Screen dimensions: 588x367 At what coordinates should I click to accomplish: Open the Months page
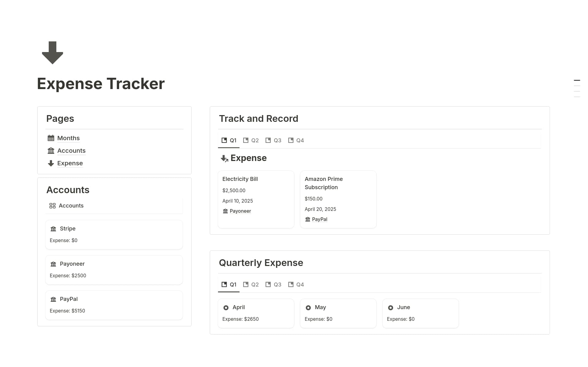pyautogui.click(x=68, y=138)
